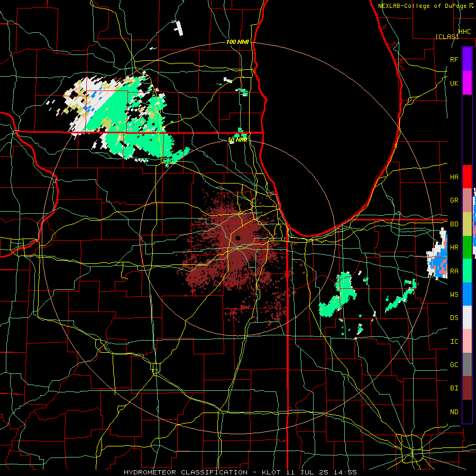476x476 pixels.
Task: Click the HR legend label
Action: [454, 248]
